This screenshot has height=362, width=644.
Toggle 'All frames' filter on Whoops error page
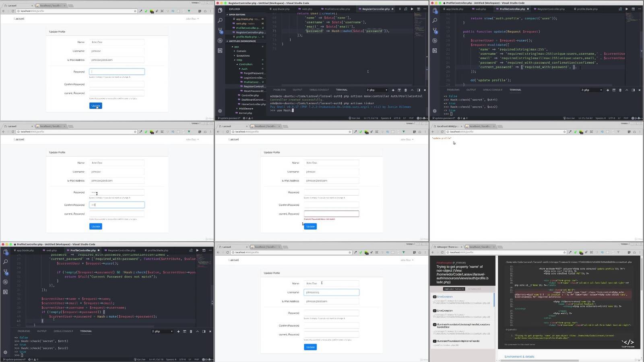(x=474, y=289)
